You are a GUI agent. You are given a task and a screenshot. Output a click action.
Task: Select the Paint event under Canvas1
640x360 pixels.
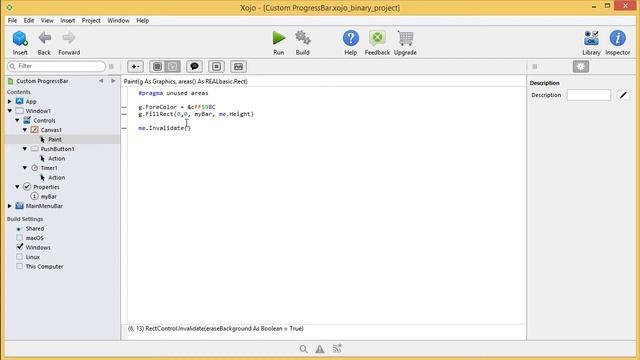tap(55, 140)
